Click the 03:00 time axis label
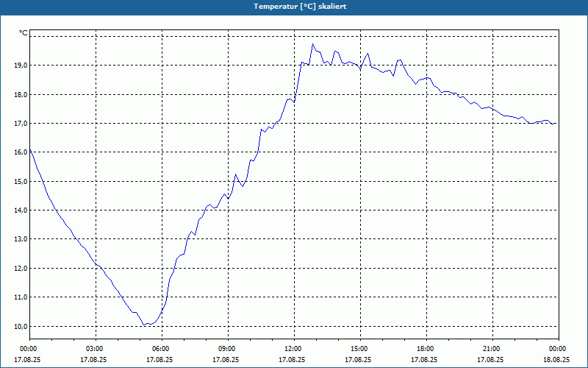This screenshot has height=368, width=588. coord(96,349)
